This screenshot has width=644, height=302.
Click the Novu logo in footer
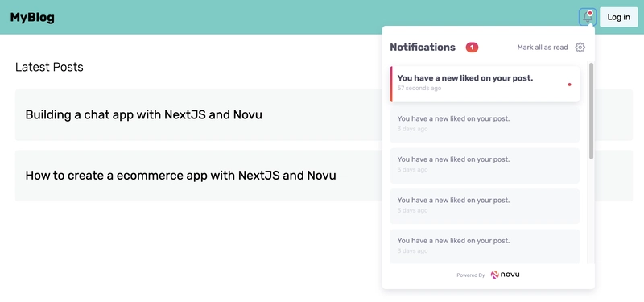point(506,275)
